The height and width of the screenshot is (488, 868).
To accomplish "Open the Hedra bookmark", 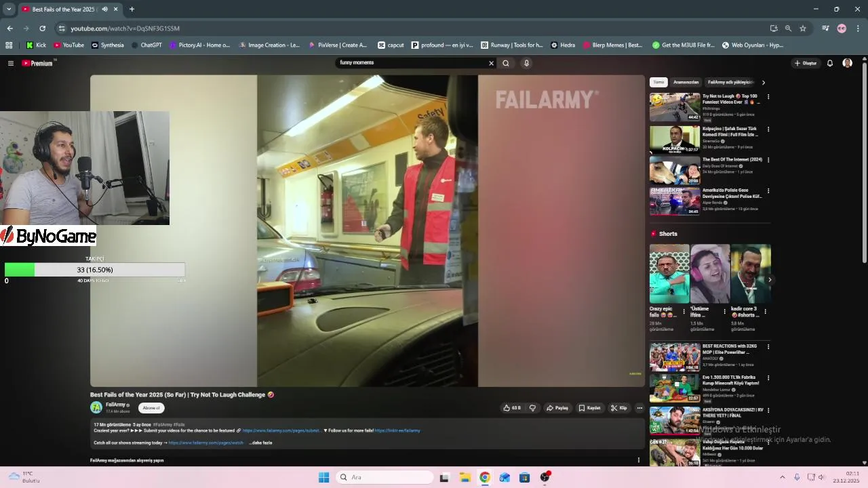I will tap(563, 45).
